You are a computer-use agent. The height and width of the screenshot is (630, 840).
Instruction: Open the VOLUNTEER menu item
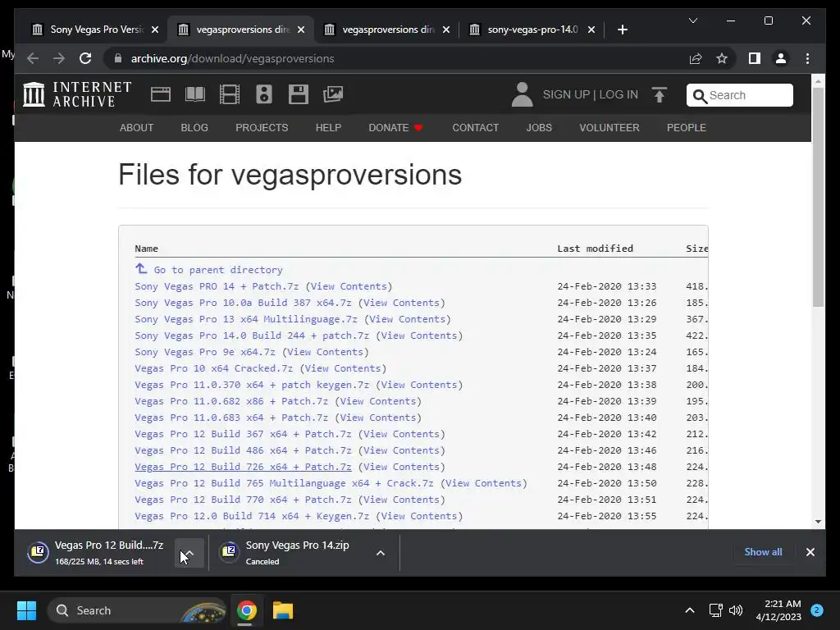(x=609, y=127)
